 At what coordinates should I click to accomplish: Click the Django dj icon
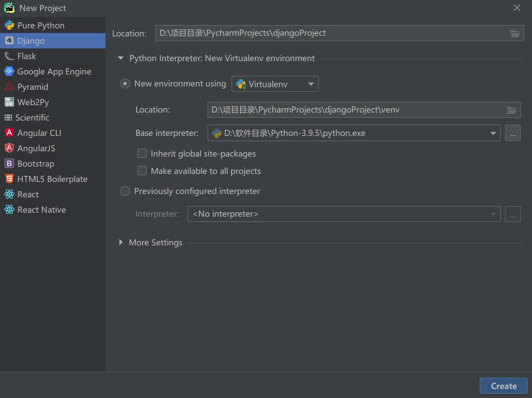pyautogui.click(x=9, y=41)
